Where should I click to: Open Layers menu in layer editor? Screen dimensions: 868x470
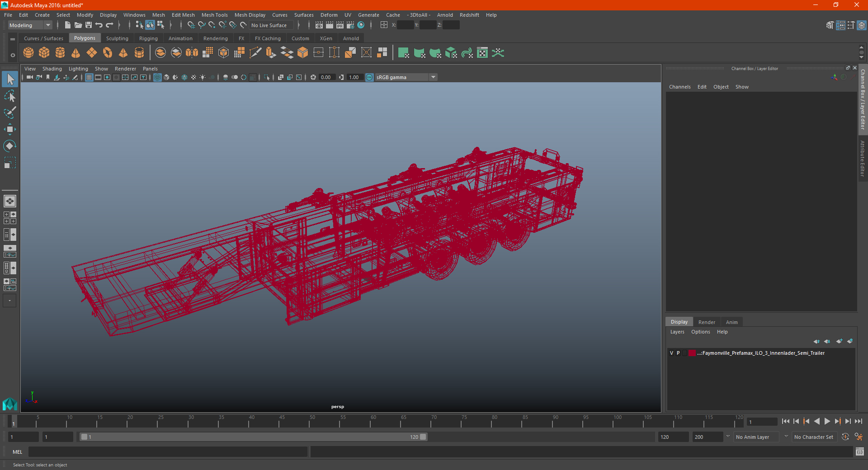[677, 332]
